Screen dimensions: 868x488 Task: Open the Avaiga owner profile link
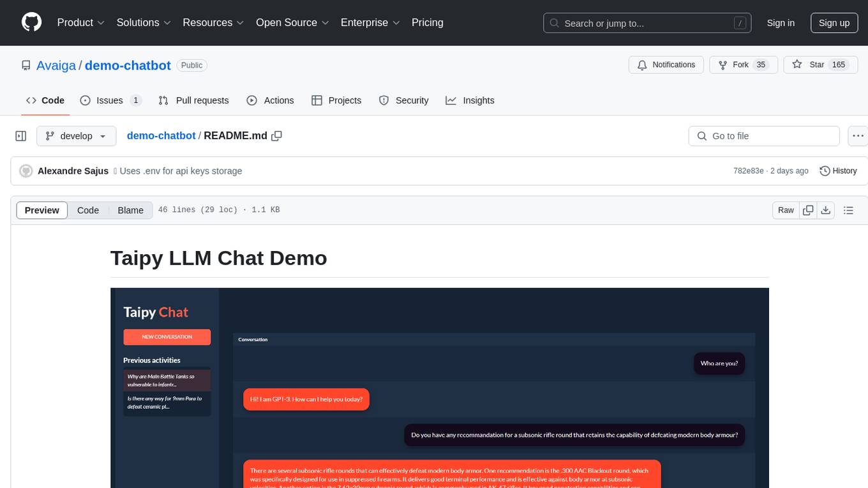(56, 65)
